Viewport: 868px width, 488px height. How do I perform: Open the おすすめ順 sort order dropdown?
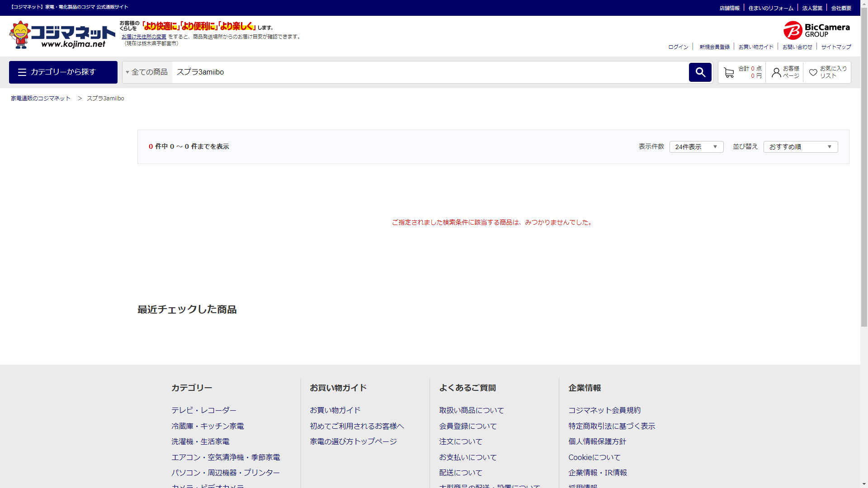click(800, 147)
